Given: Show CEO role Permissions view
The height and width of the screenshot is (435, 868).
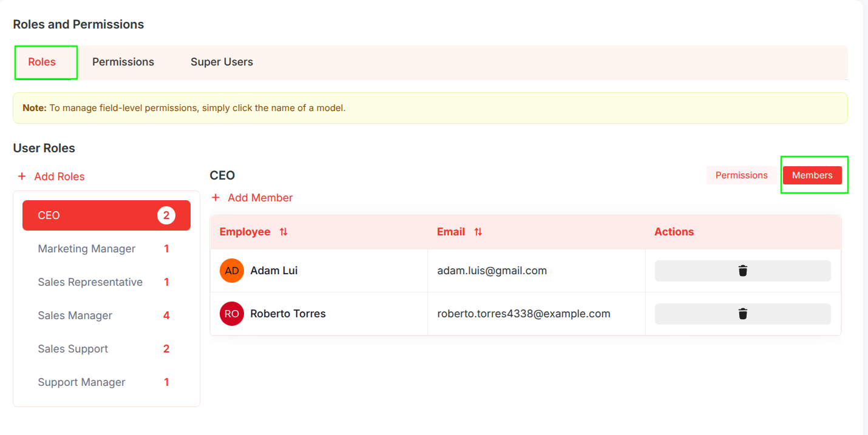Looking at the screenshot, I should pyautogui.click(x=742, y=175).
